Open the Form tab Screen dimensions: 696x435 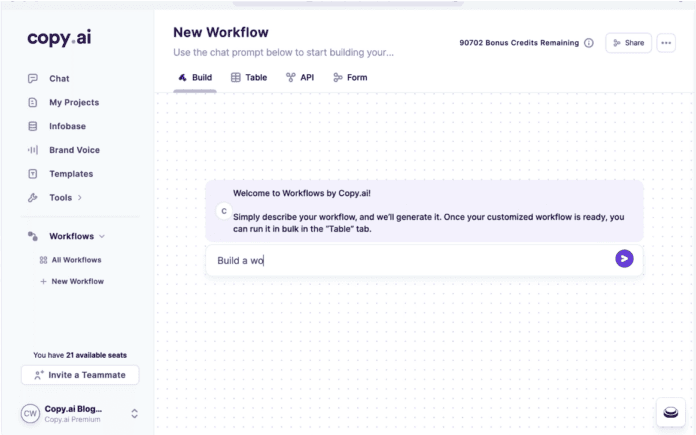pos(350,78)
